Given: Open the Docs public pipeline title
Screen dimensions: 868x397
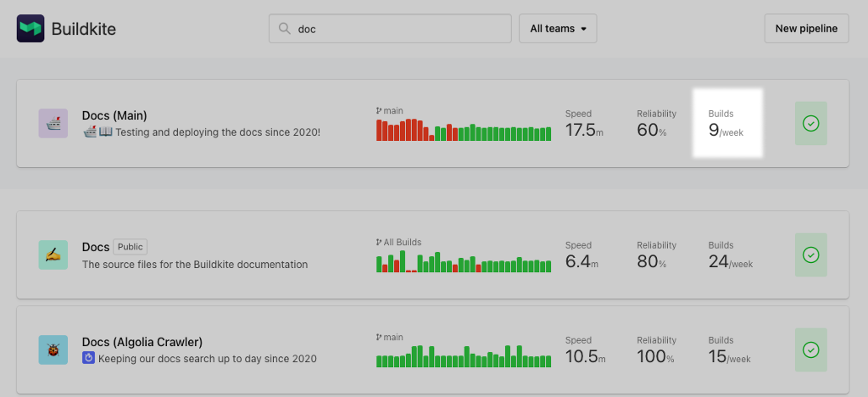Looking at the screenshot, I should 96,247.
